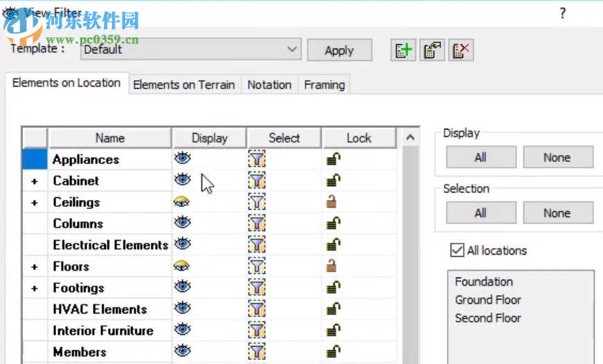Toggle Cabinet display eye
603x364 pixels.
coord(182,179)
